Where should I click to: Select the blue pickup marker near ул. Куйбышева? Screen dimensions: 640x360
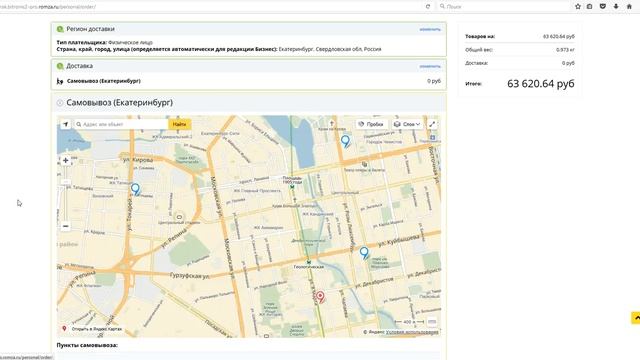coord(364,253)
